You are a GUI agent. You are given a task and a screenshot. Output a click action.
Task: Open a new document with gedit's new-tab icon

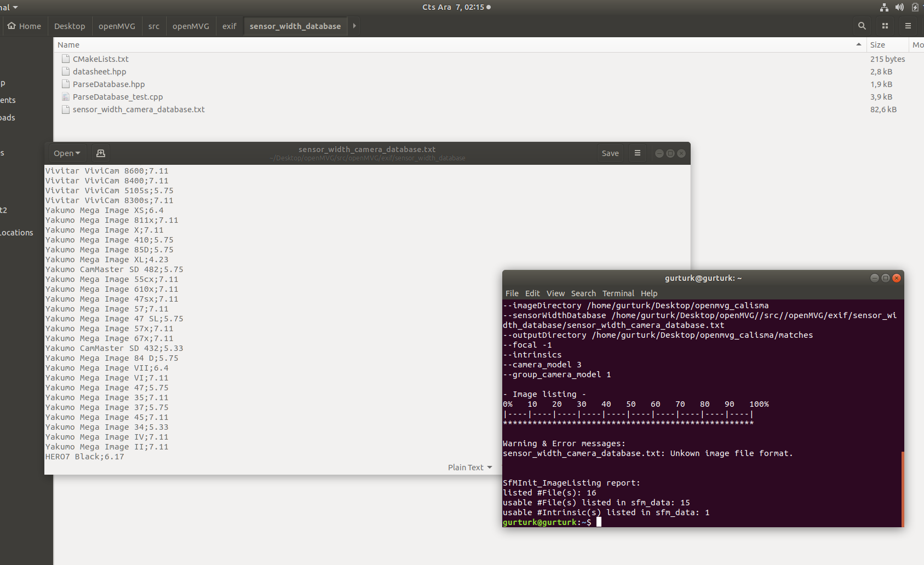(x=100, y=153)
